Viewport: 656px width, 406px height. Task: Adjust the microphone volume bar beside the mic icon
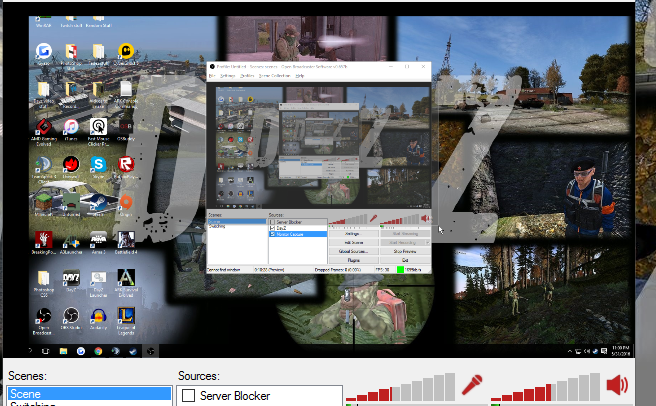400,387
